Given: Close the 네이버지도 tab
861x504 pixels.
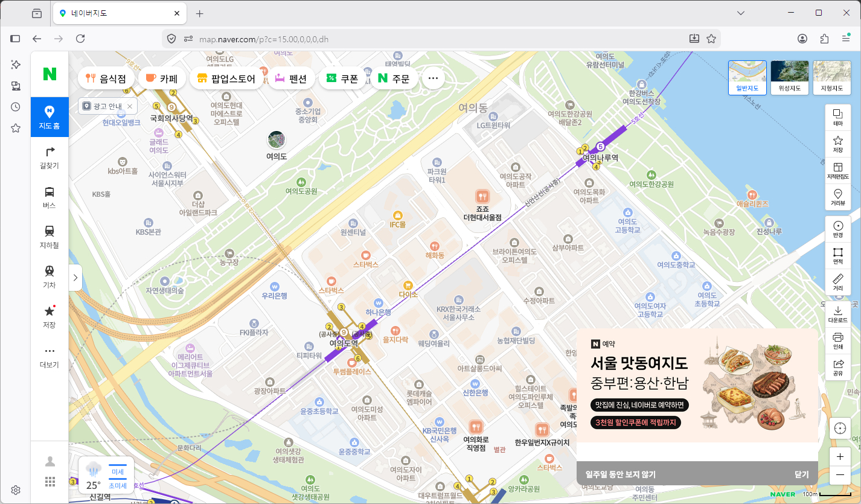Looking at the screenshot, I should 178,13.
